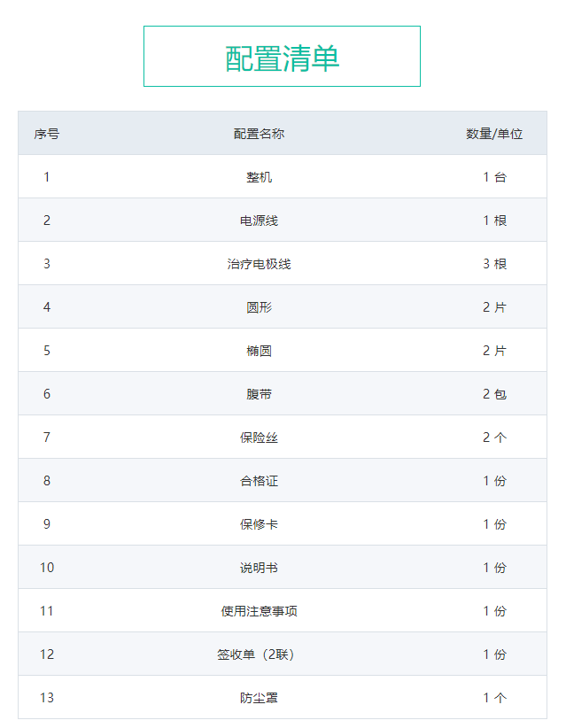Click the 配置清单 title box
The width and height of the screenshot is (566, 728).
pos(282,57)
